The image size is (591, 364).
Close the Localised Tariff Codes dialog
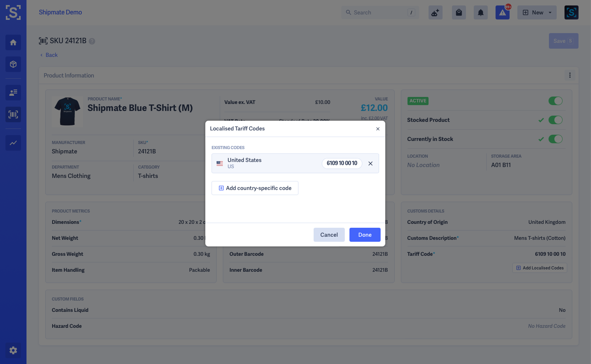pyautogui.click(x=378, y=129)
